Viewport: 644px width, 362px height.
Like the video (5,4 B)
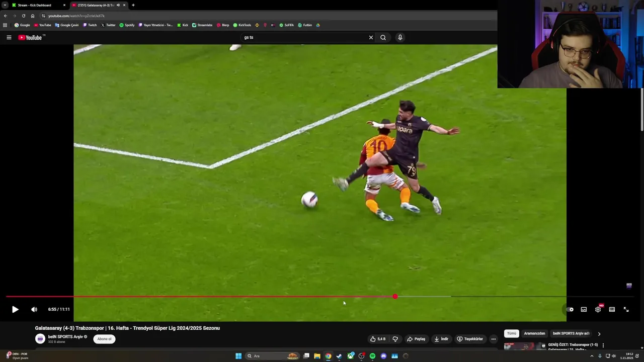pos(378,339)
